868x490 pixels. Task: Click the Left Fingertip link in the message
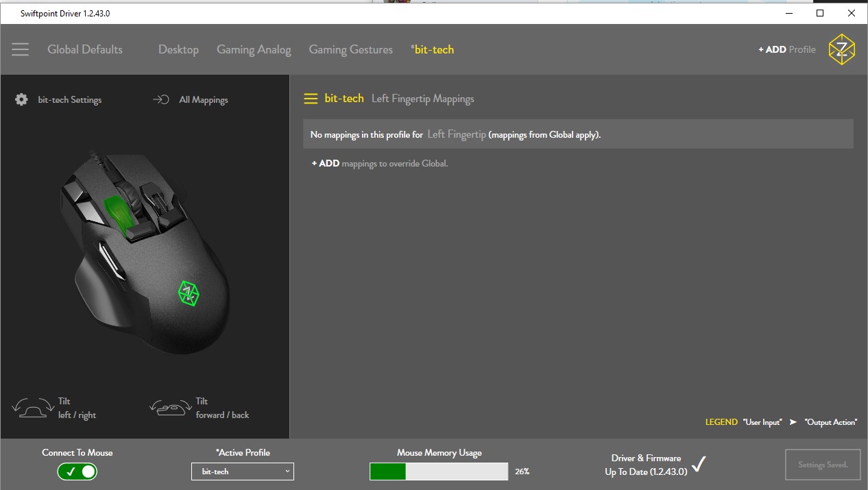pos(457,134)
